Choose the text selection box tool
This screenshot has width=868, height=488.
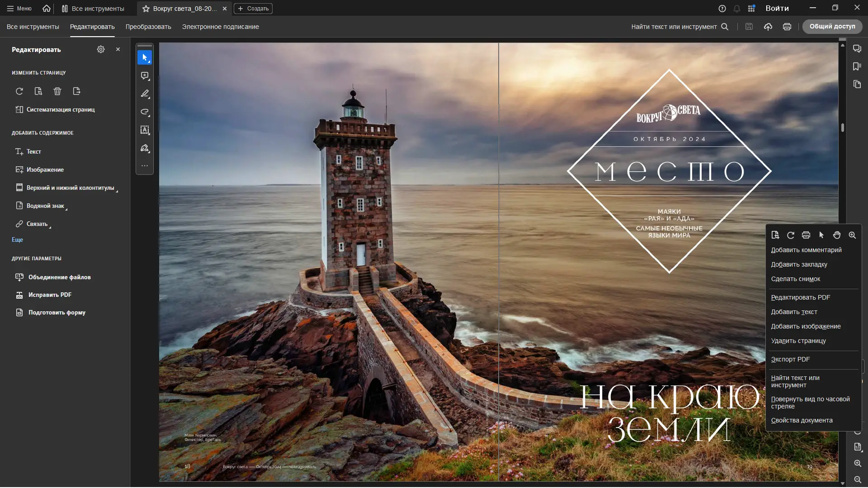(145, 130)
